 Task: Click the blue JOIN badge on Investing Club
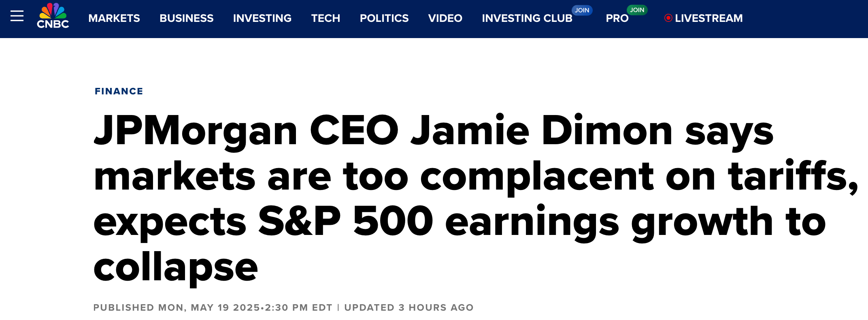[x=582, y=10]
